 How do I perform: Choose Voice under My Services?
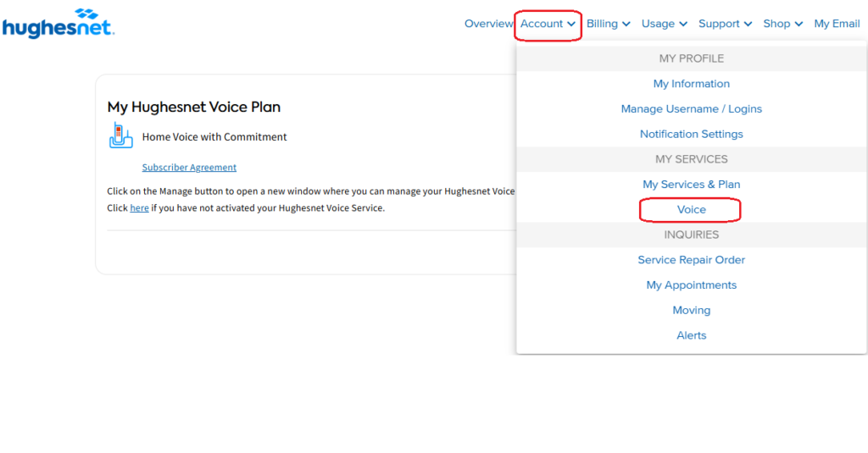coord(691,209)
